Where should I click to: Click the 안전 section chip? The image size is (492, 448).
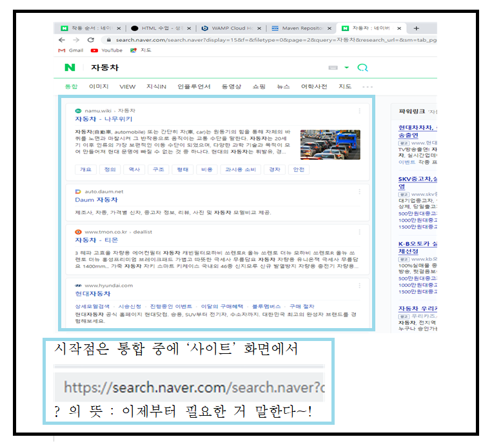(299, 170)
